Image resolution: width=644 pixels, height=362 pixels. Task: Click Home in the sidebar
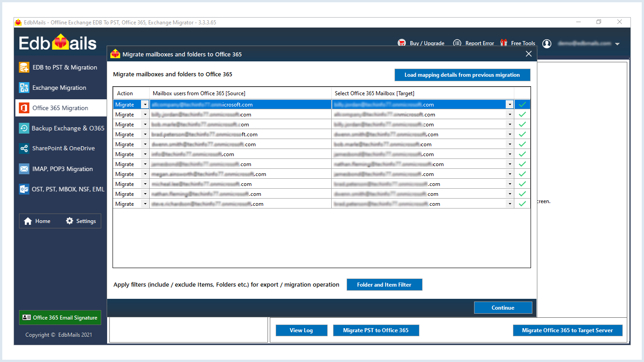point(37,221)
